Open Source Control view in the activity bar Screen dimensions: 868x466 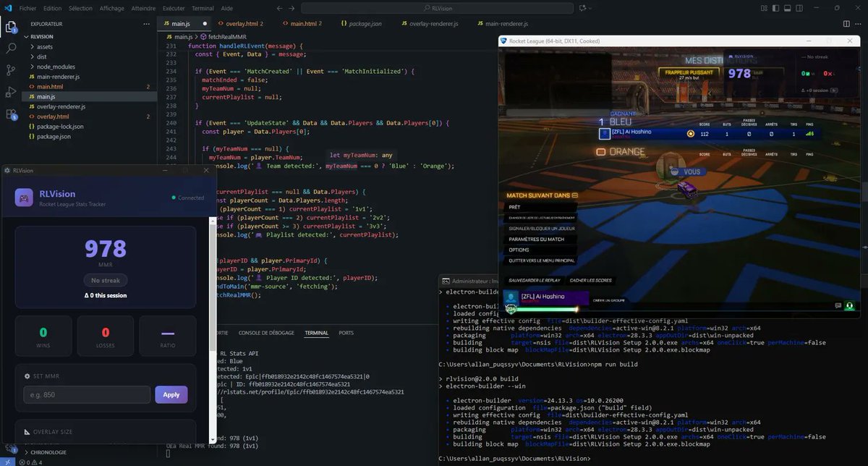(11, 70)
